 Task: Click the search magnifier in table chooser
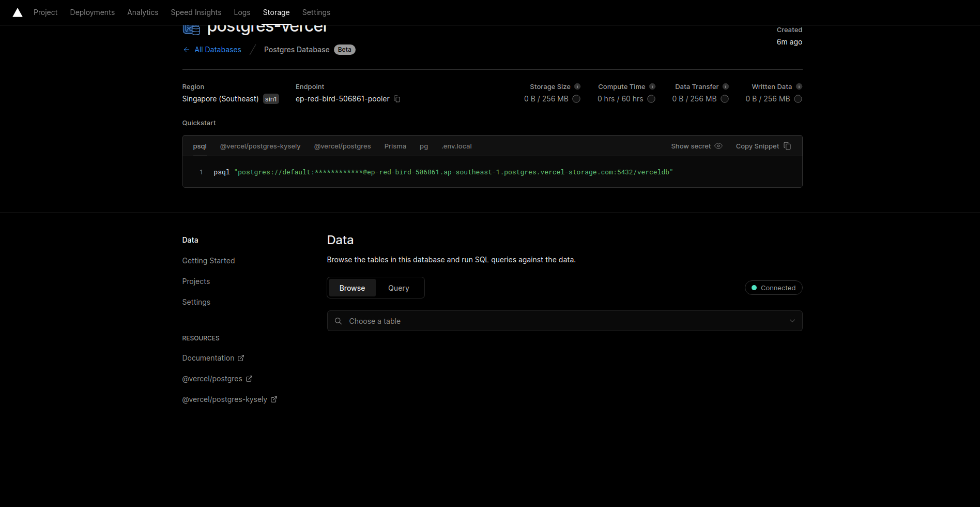point(338,321)
